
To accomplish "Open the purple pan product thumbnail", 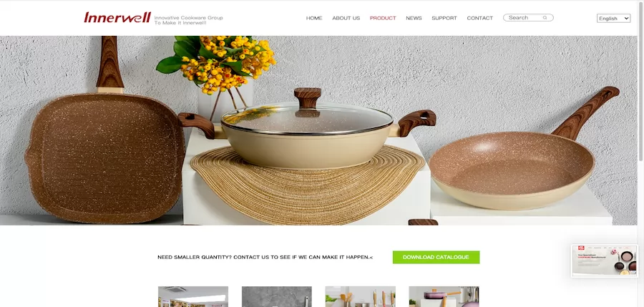I will [444, 297].
